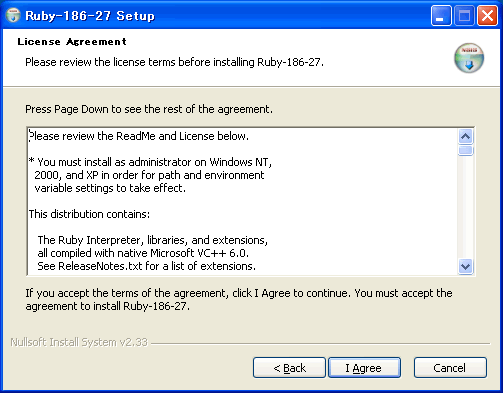The width and height of the screenshot is (503, 393).
Task: Minimize the setup window
Action: 441,15
